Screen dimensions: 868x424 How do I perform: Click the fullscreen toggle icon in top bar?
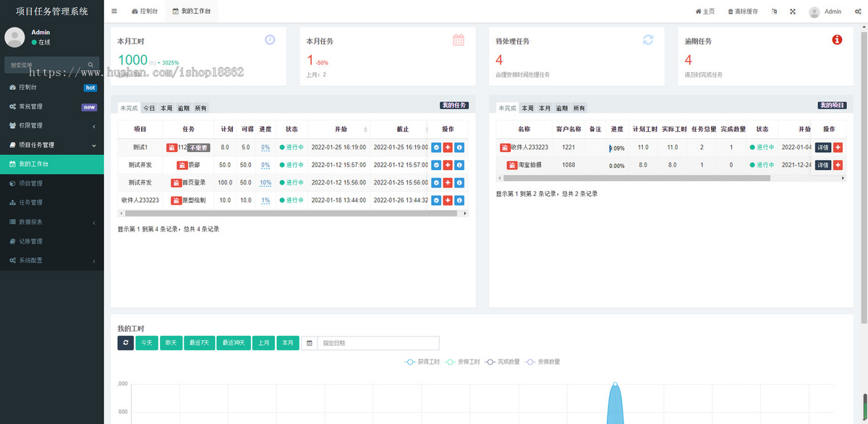coord(792,11)
